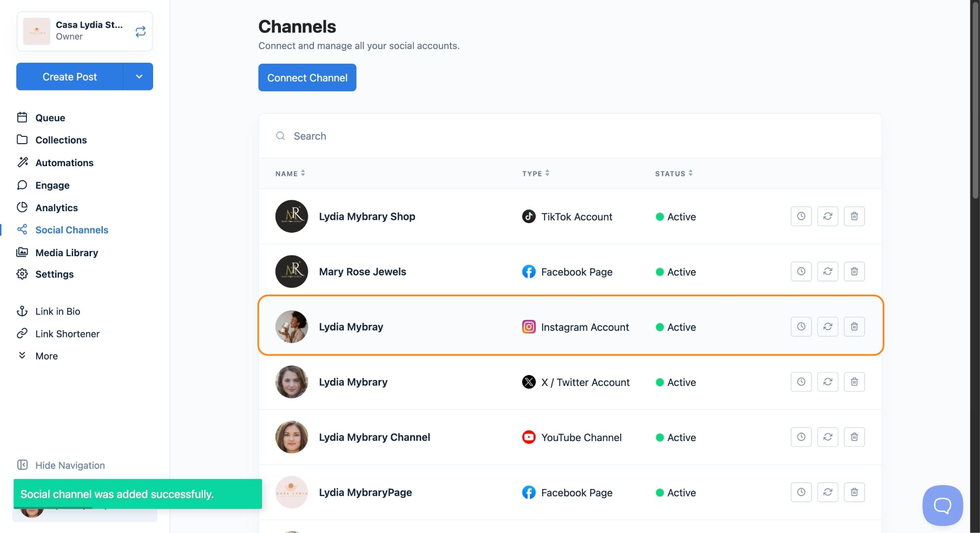Click the Connect Channel button
Image resolution: width=980 pixels, height=533 pixels.
coord(307,78)
